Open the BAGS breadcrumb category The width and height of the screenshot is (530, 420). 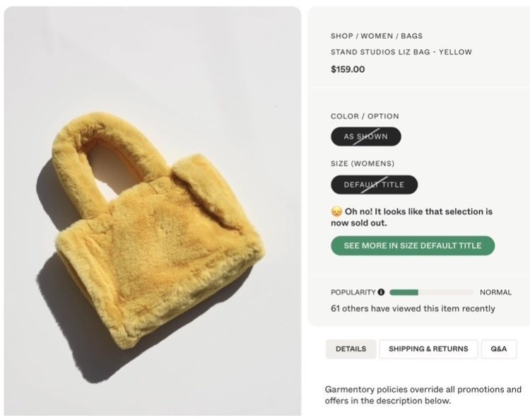pyautogui.click(x=412, y=36)
